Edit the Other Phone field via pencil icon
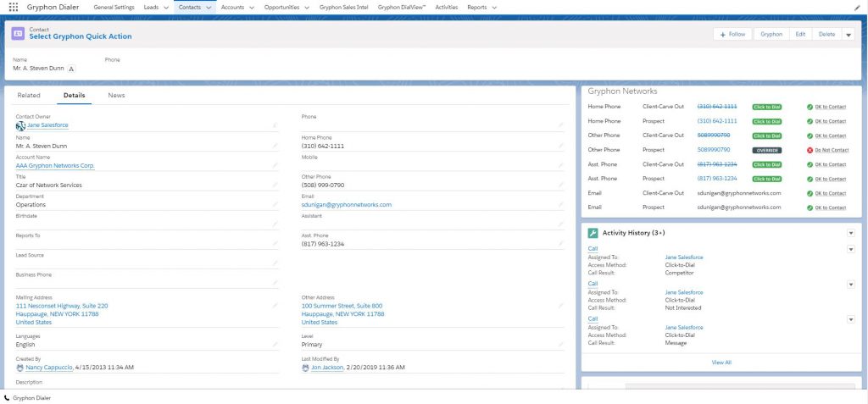 click(x=560, y=185)
